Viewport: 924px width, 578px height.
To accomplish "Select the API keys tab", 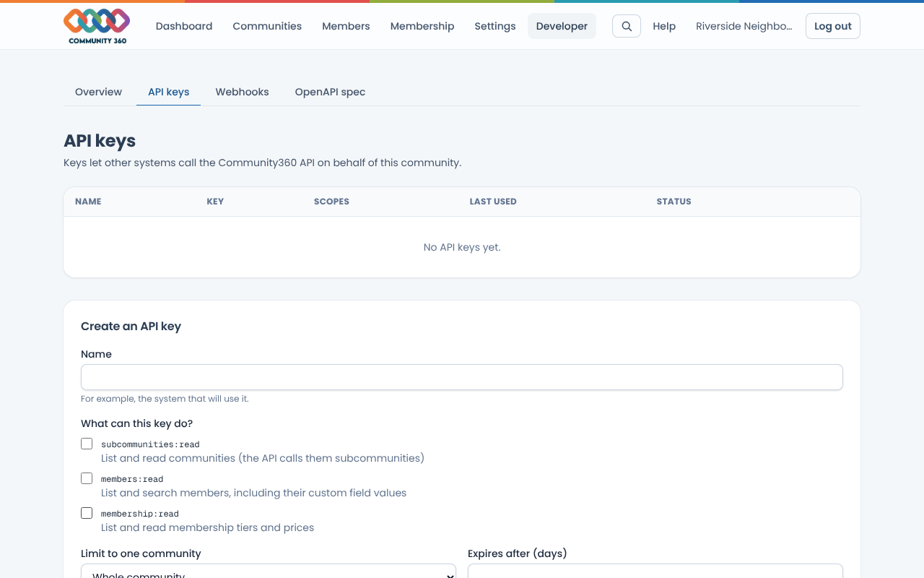I will (x=169, y=92).
